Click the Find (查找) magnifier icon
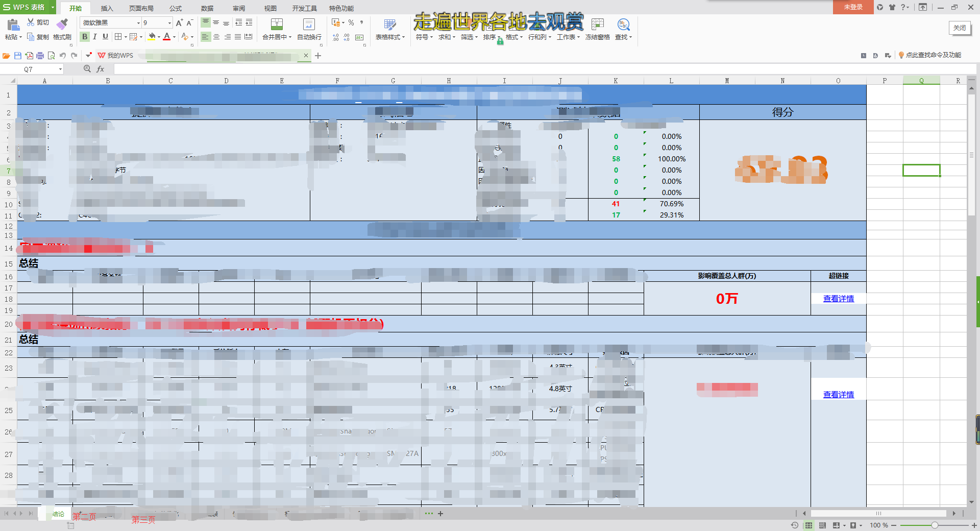Screen dimensions: 980x531 point(623,25)
